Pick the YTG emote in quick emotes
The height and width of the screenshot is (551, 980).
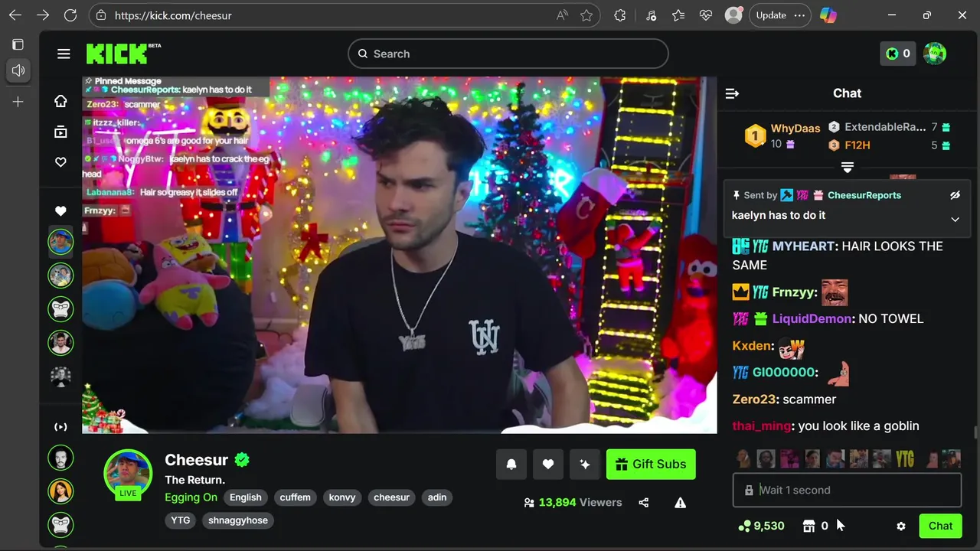click(905, 458)
